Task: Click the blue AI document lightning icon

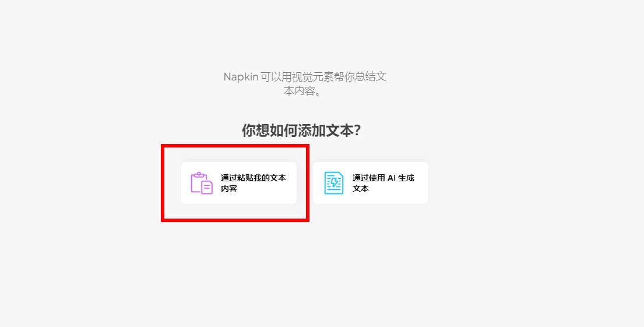Action: [x=333, y=183]
